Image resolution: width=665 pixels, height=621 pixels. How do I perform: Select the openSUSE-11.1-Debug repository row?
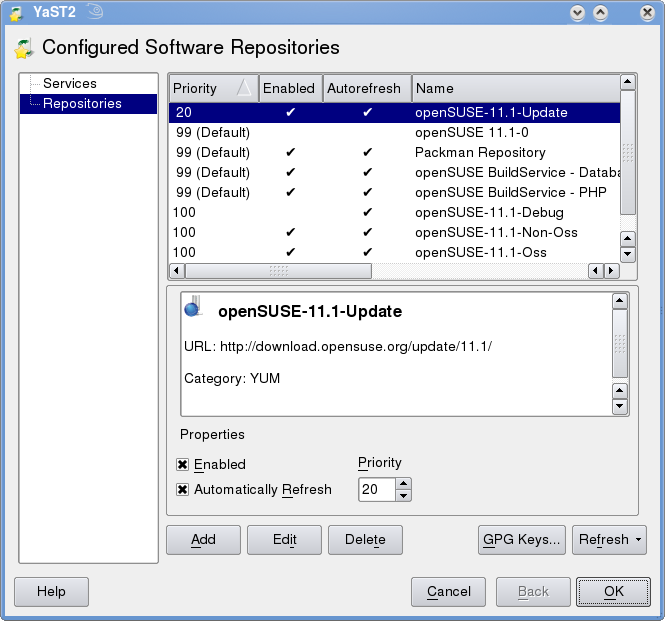click(394, 212)
